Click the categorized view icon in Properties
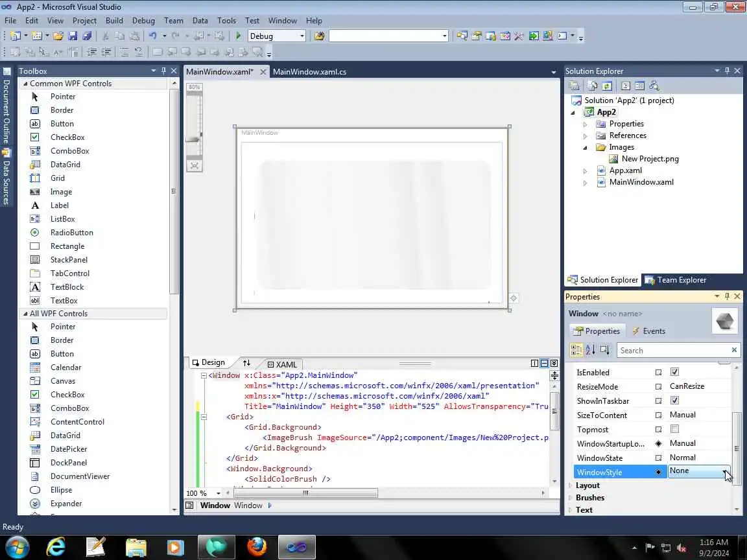 [x=576, y=350]
